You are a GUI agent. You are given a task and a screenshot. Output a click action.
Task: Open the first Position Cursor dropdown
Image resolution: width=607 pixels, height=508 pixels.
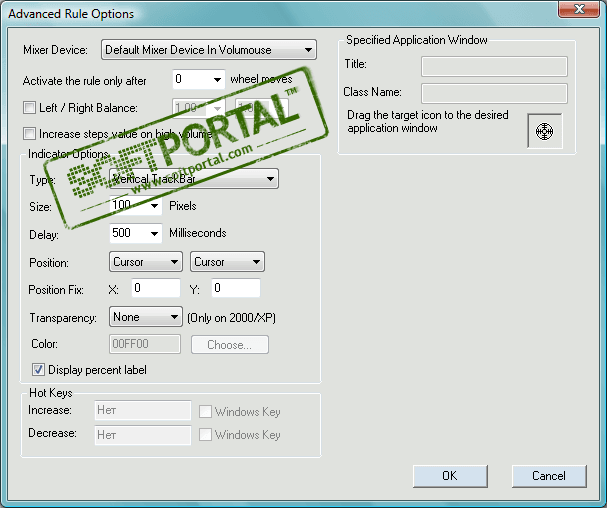click(146, 262)
